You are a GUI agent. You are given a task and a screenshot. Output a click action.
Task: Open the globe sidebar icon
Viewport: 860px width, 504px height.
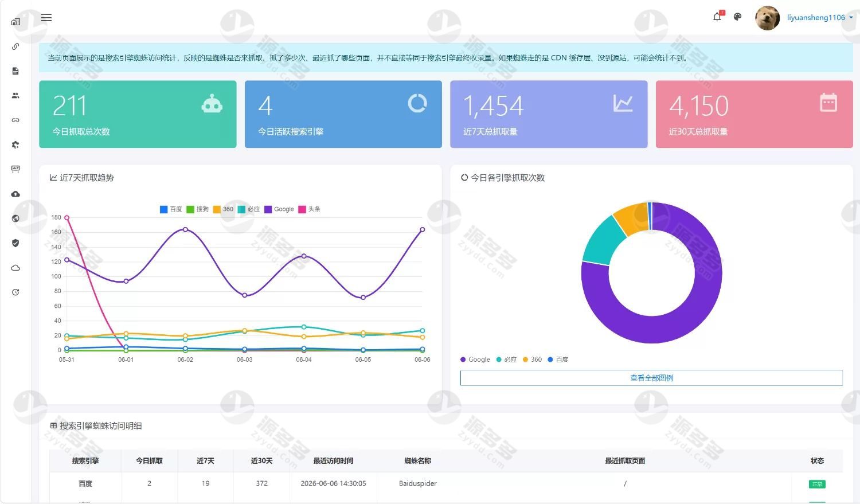(x=15, y=218)
